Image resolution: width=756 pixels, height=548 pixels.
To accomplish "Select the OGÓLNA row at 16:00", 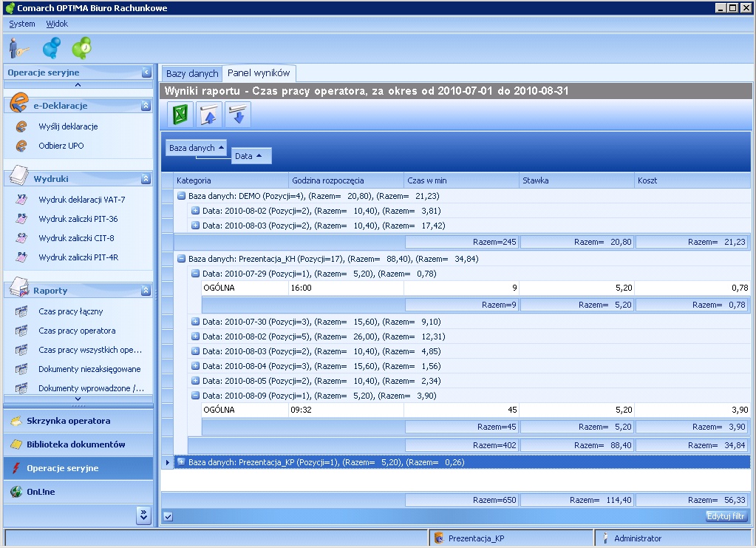I will pos(476,288).
